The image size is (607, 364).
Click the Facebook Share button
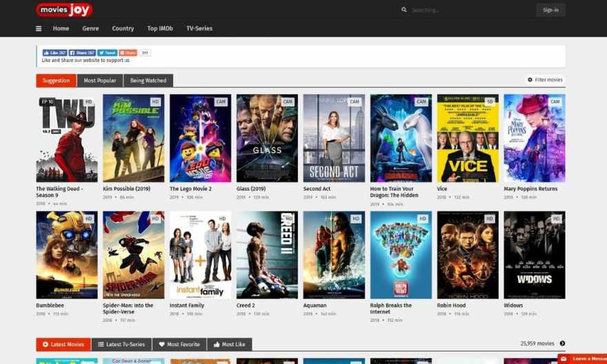click(82, 53)
